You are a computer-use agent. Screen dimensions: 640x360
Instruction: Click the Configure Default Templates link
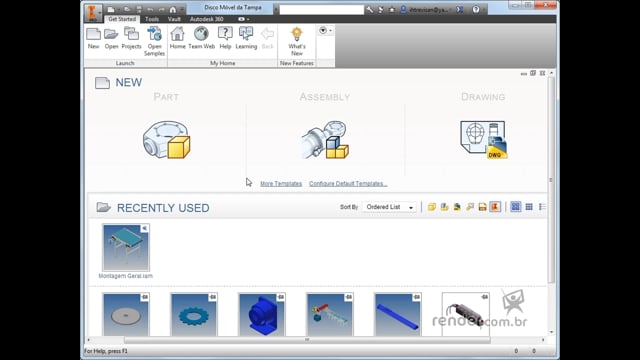(348, 184)
